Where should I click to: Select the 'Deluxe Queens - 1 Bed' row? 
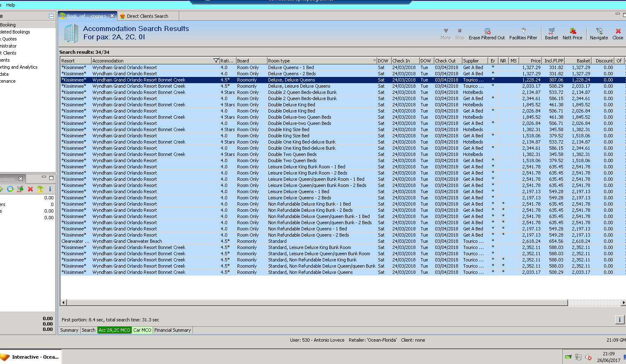(x=343, y=67)
